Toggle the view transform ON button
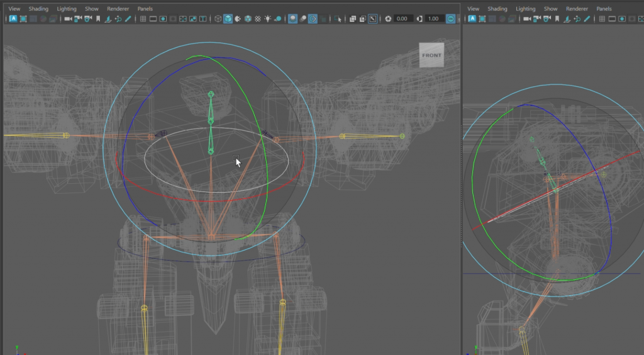 tap(451, 19)
